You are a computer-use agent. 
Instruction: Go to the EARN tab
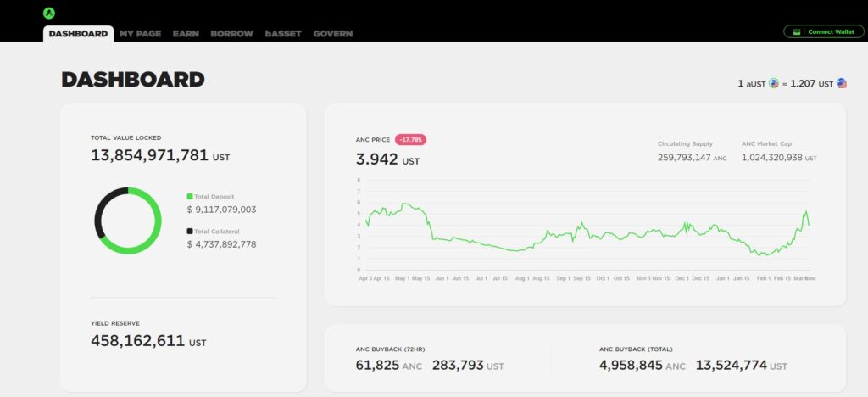pyautogui.click(x=186, y=34)
